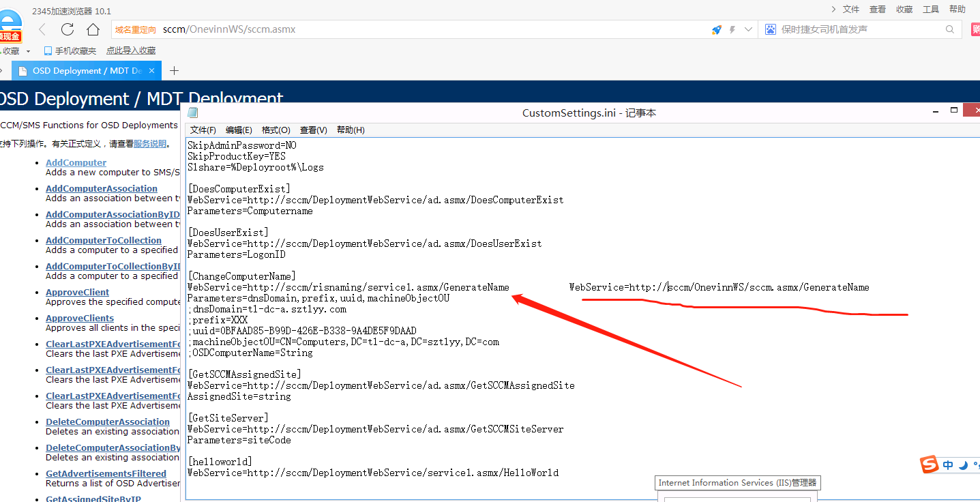Image resolution: width=980 pixels, height=502 pixels.
Task: Click the CustomSettings.ini Notepad title bar
Action: pos(589,113)
